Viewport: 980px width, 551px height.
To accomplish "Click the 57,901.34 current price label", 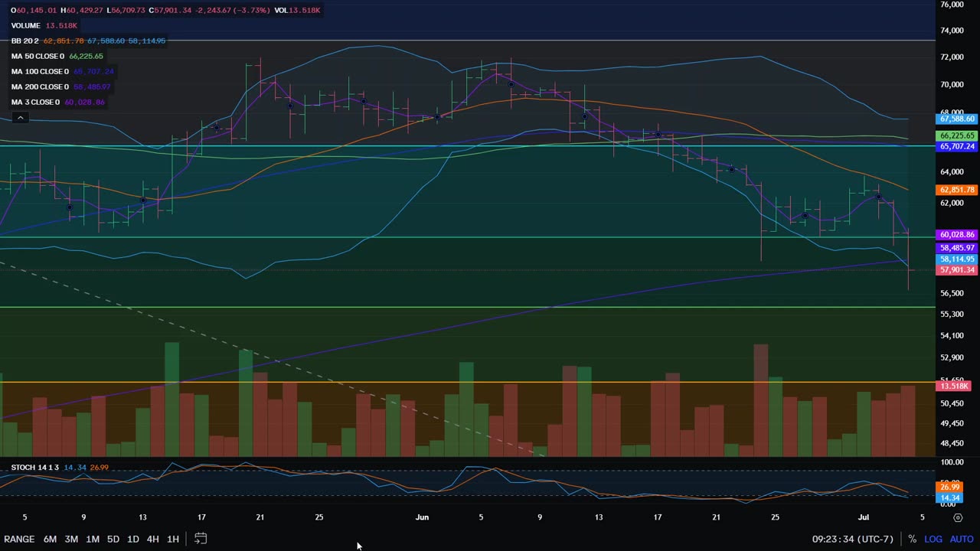I will pyautogui.click(x=957, y=269).
